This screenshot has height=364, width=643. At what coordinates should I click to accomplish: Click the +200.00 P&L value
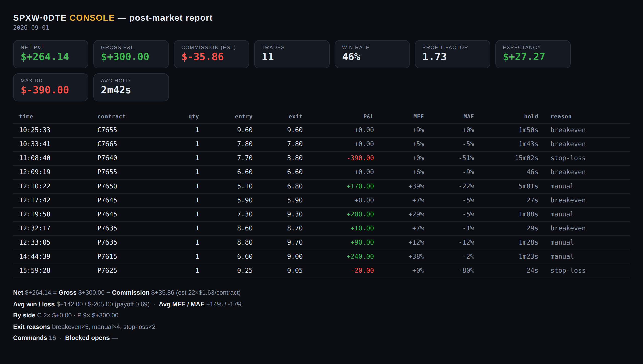tap(360, 214)
